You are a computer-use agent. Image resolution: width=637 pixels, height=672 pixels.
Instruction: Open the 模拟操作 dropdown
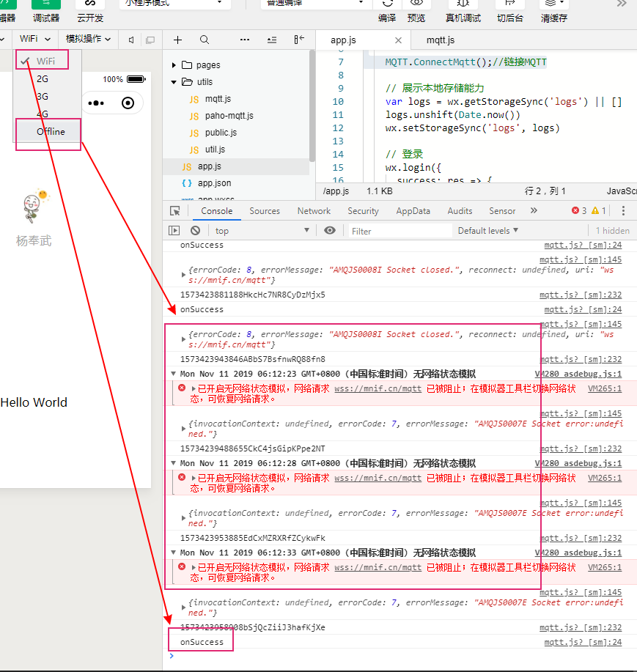[88, 39]
